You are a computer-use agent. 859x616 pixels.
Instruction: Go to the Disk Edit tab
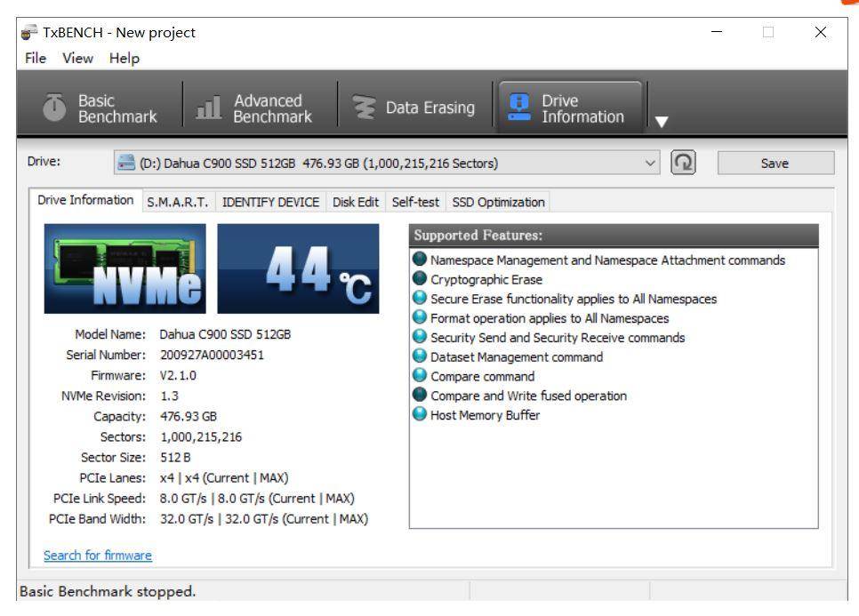pos(357,202)
